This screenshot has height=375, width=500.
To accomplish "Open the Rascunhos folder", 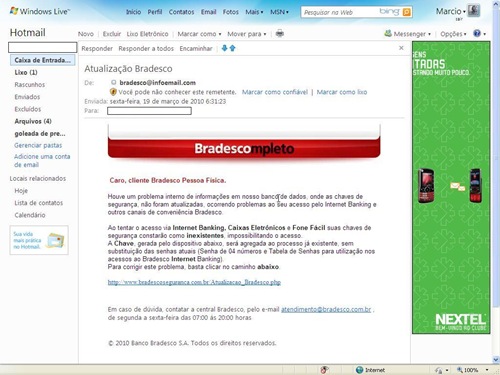I will point(30,85).
